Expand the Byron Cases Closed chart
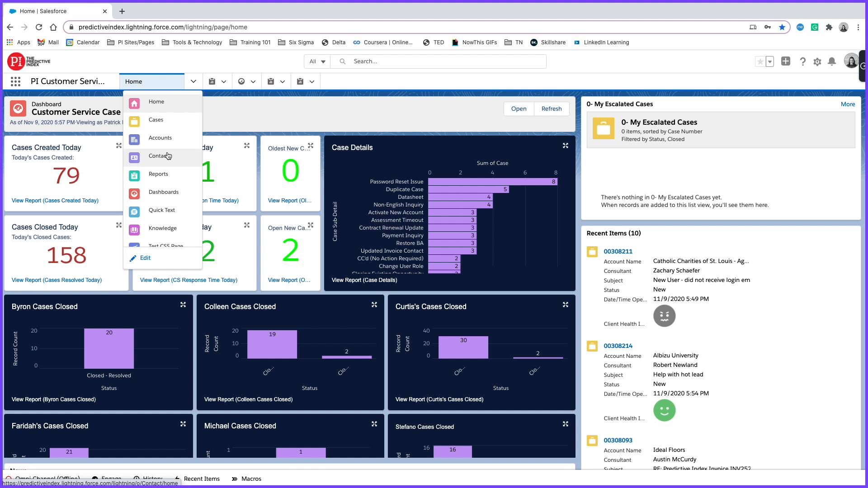This screenshot has height=488, width=868. 183,305
